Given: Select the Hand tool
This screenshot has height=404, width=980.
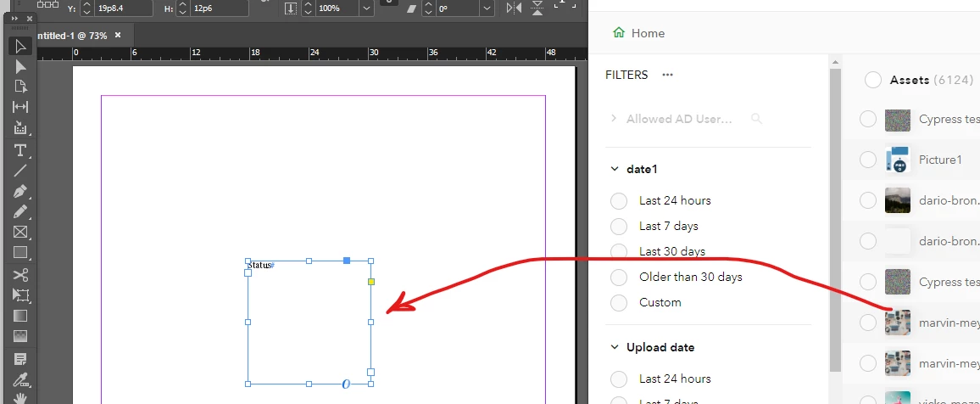Looking at the screenshot, I should pyautogui.click(x=20, y=398).
